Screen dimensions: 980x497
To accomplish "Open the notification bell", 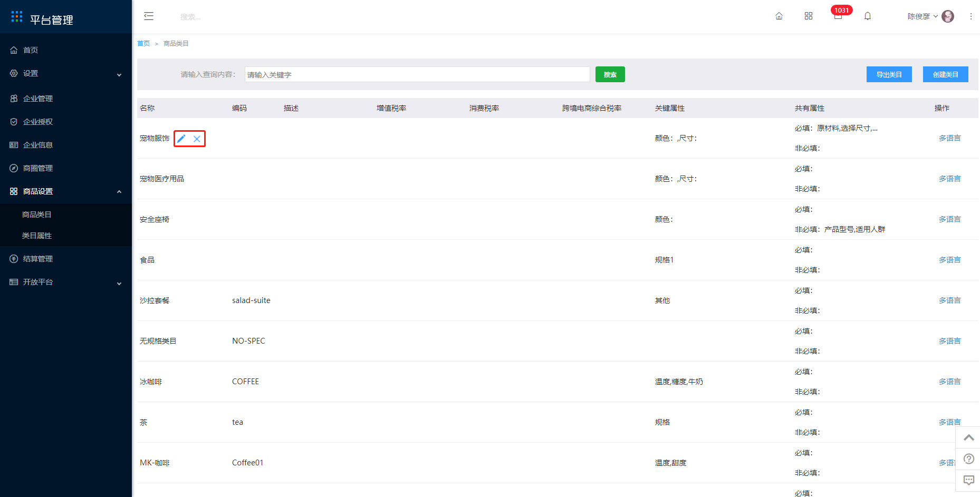I will 868,16.
